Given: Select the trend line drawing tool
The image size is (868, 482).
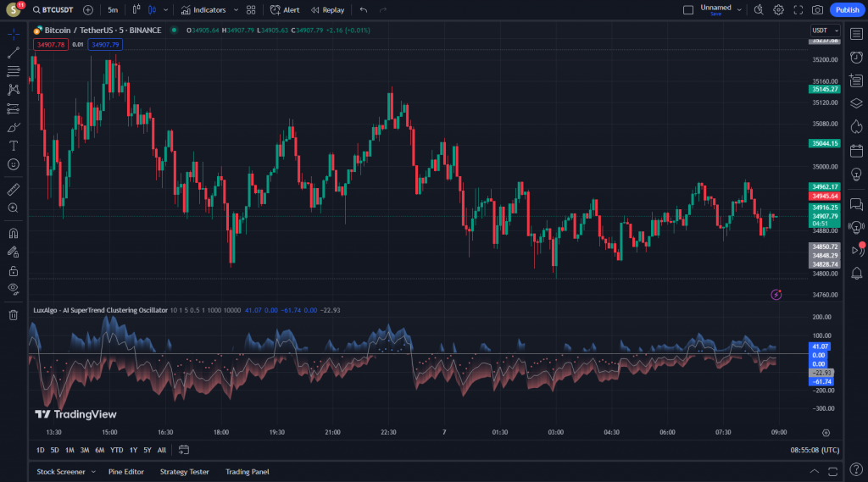Looking at the screenshot, I should coord(14,53).
